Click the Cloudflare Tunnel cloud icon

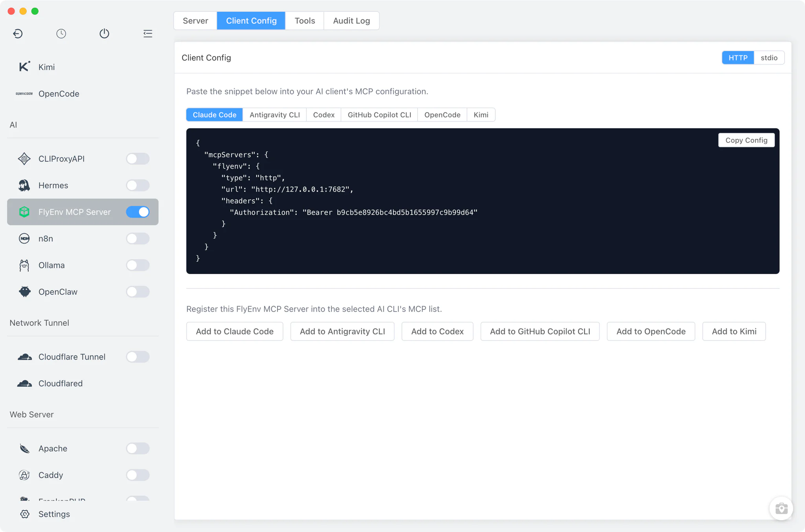pos(24,357)
